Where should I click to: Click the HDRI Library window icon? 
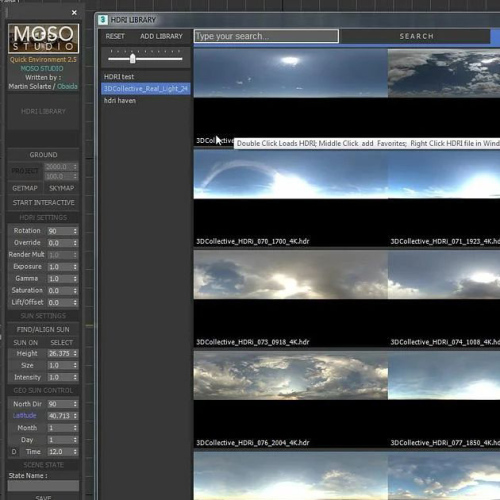(103, 20)
